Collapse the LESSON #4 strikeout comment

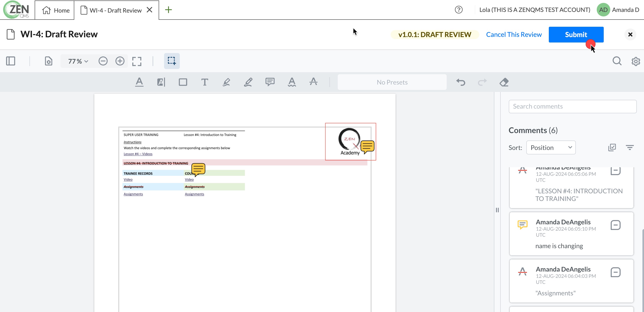[615, 171]
